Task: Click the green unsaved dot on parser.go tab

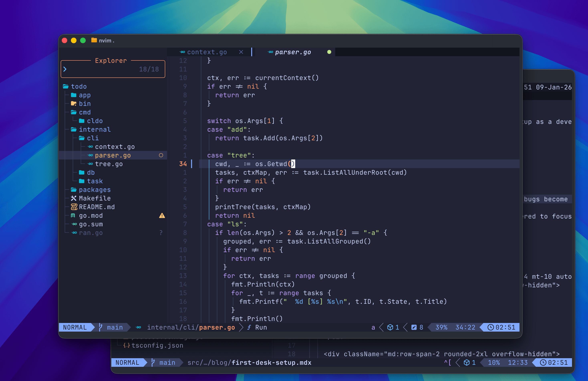Action: tap(329, 52)
